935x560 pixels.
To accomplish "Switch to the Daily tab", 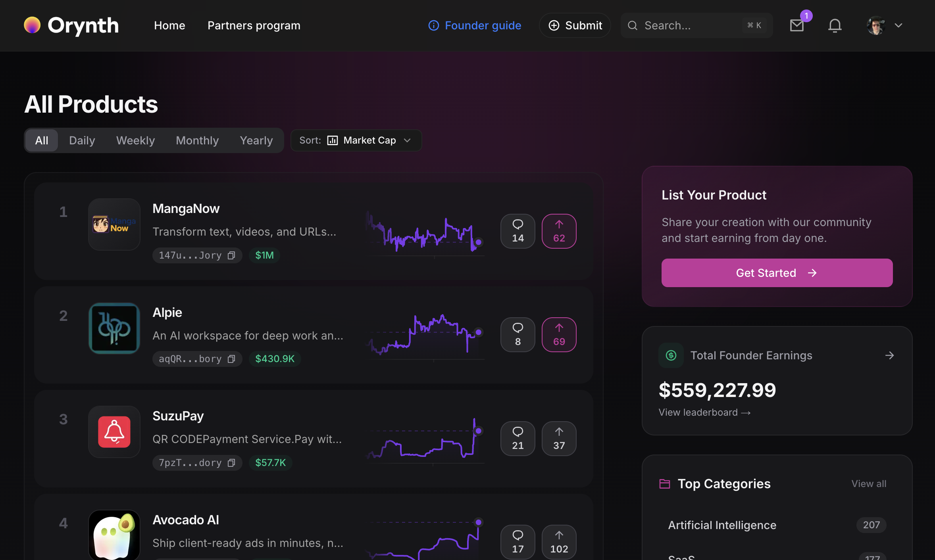I will pyautogui.click(x=82, y=140).
